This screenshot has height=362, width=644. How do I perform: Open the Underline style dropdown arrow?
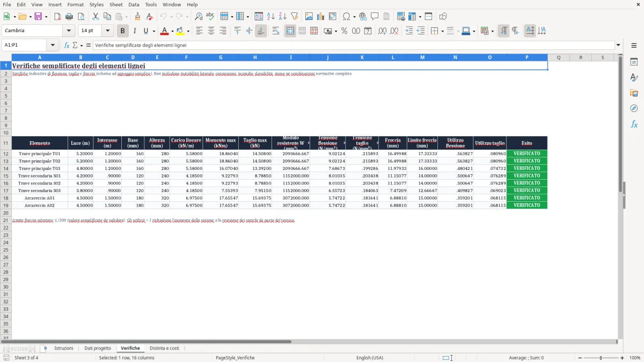(153, 31)
